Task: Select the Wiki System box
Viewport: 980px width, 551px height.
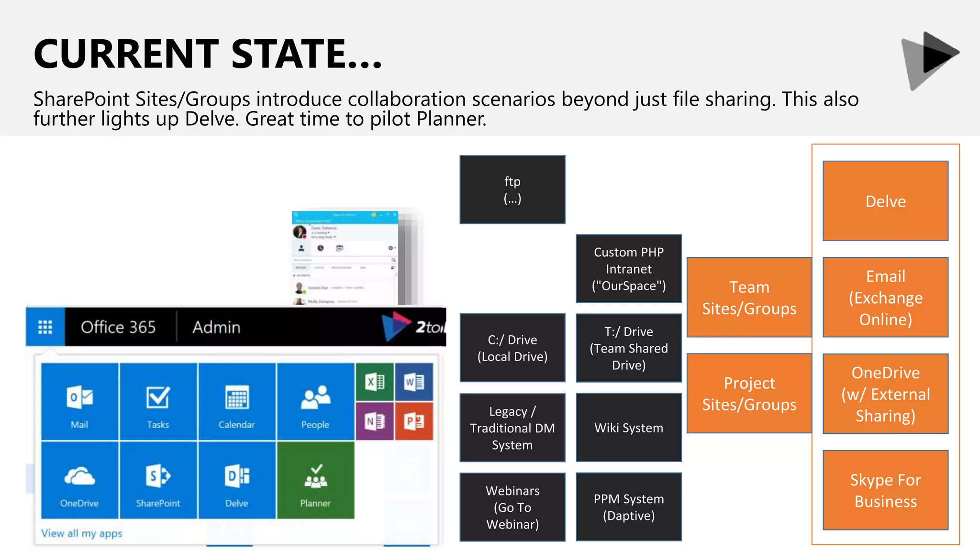Action: [x=629, y=428]
